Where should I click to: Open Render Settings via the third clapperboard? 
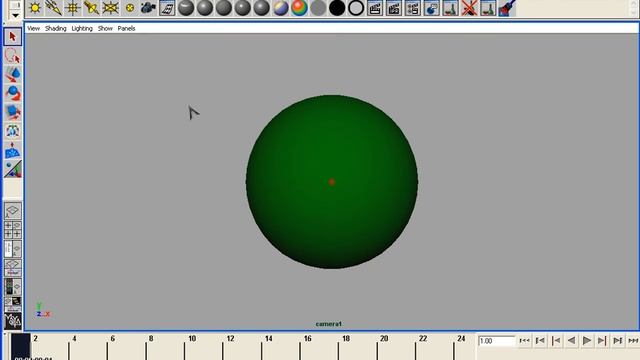pos(413,8)
